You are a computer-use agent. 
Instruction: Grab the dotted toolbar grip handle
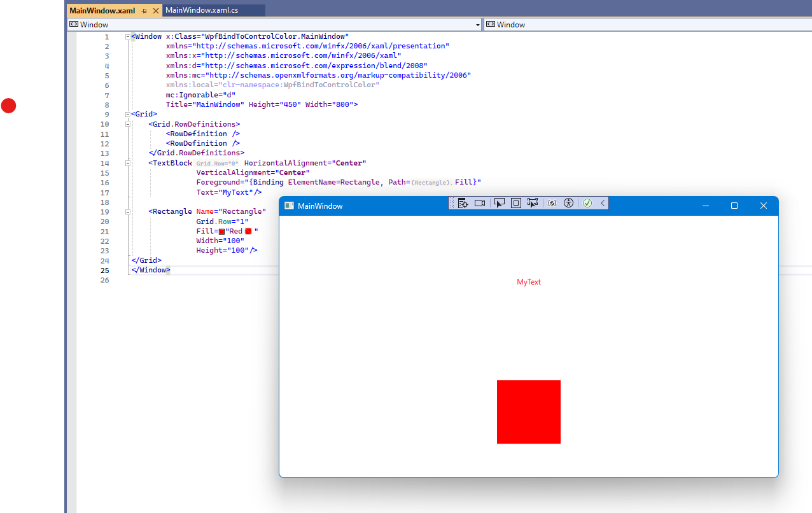point(452,203)
